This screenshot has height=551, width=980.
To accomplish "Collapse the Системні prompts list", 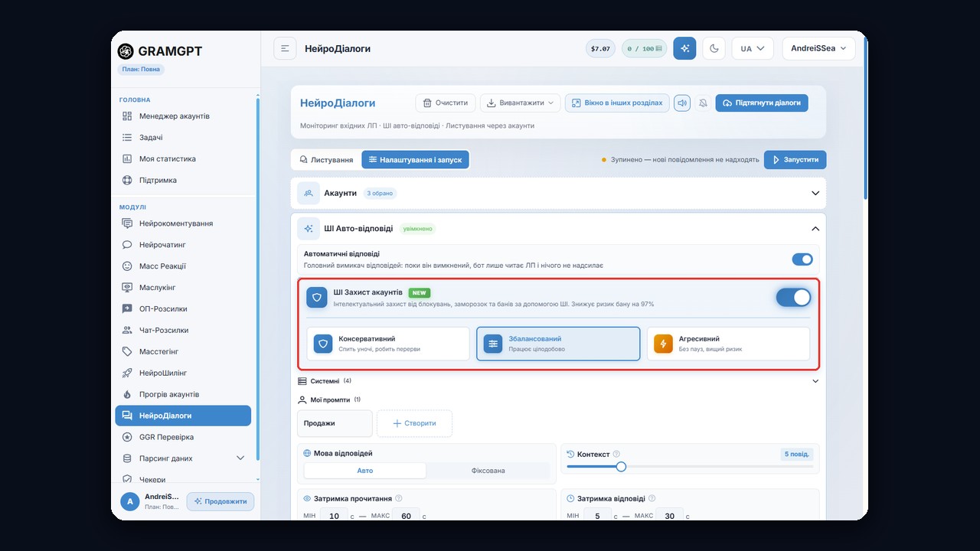I will pyautogui.click(x=815, y=381).
